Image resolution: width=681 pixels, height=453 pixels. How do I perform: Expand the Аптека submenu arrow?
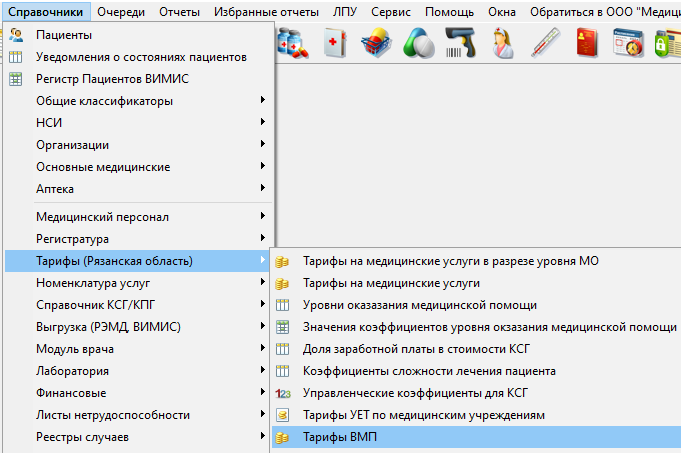pos(263,188)
